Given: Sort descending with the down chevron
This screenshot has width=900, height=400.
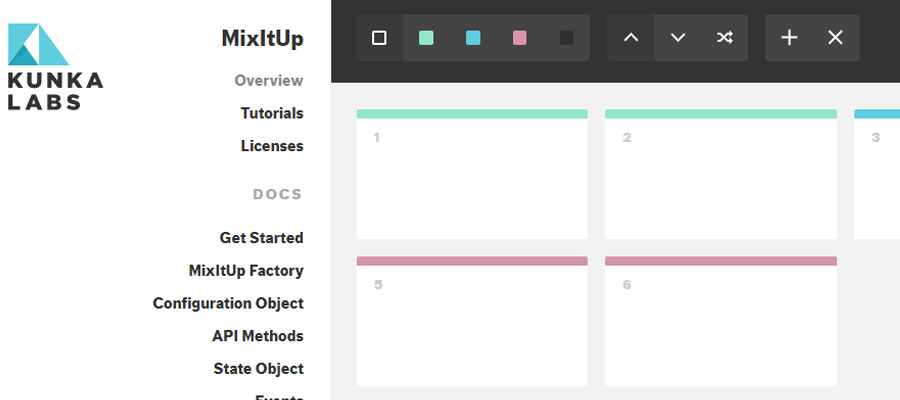Looking at the screenshot, I should [678, 38].
